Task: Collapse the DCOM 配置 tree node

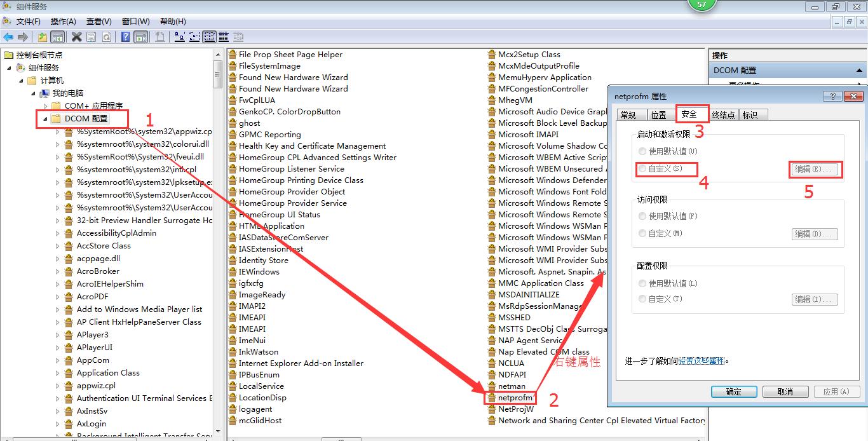Action: click(x=45, y=119)
